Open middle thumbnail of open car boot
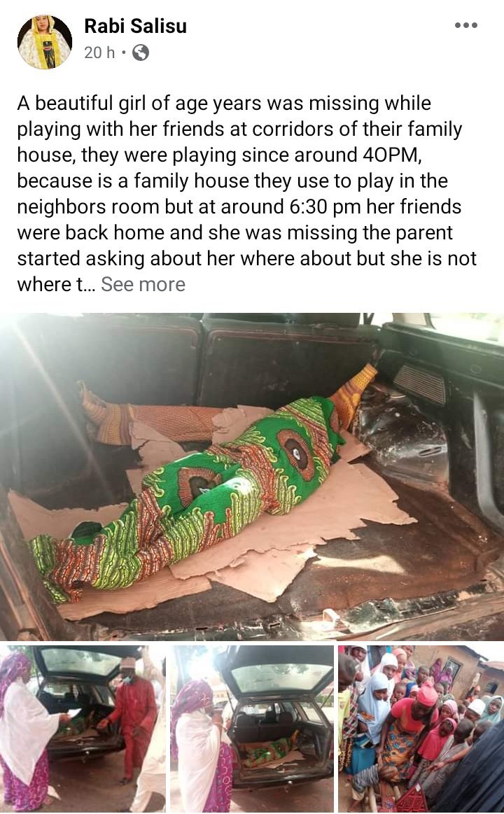504x814 pixels. click(252, 729)
